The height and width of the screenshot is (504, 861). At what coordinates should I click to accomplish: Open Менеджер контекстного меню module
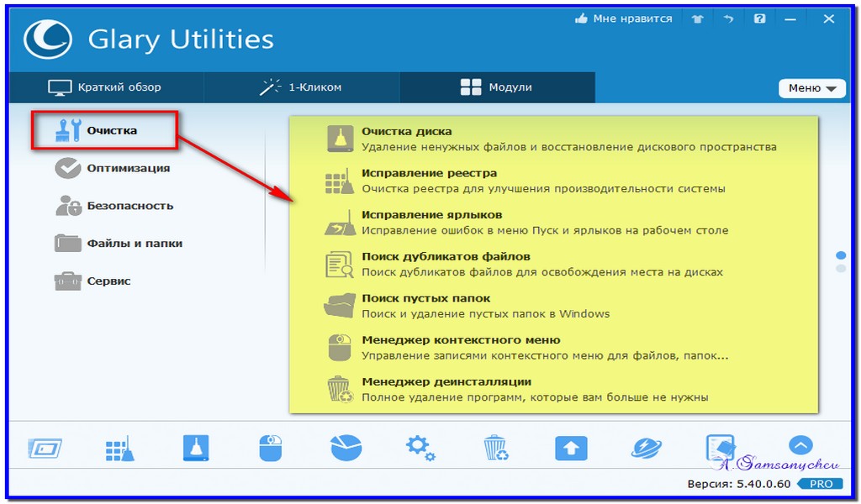(526, 348)
